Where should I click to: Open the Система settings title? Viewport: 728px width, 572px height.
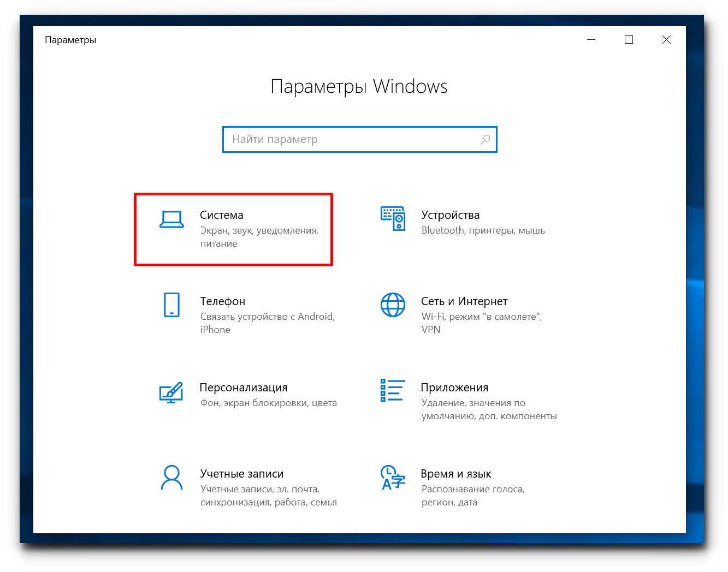coord(222,215)
